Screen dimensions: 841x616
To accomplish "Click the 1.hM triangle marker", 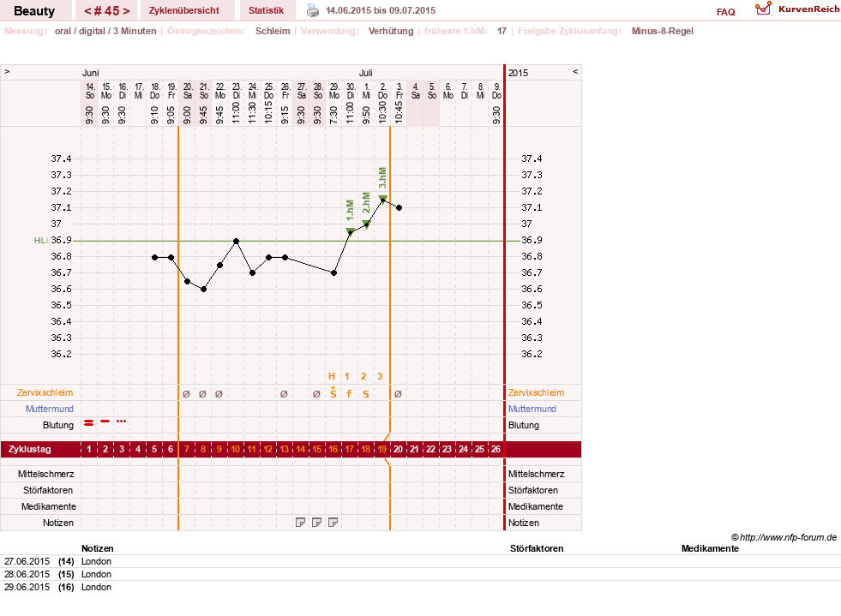I will 350,231.
